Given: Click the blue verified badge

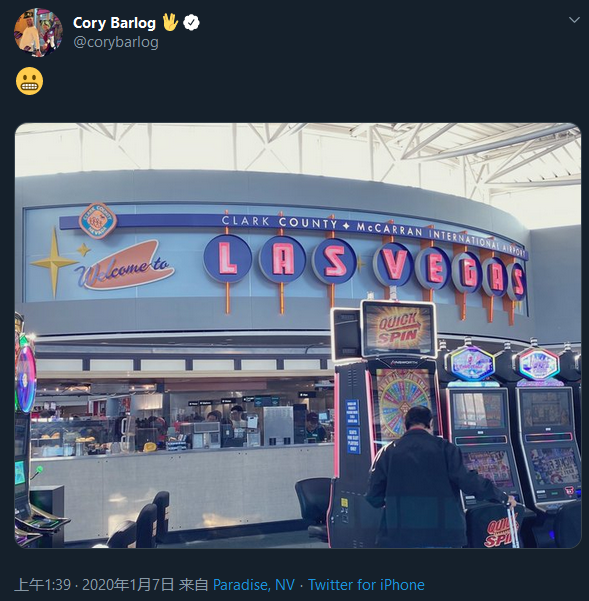Looking at the screenshot, I should coord(191,23).
